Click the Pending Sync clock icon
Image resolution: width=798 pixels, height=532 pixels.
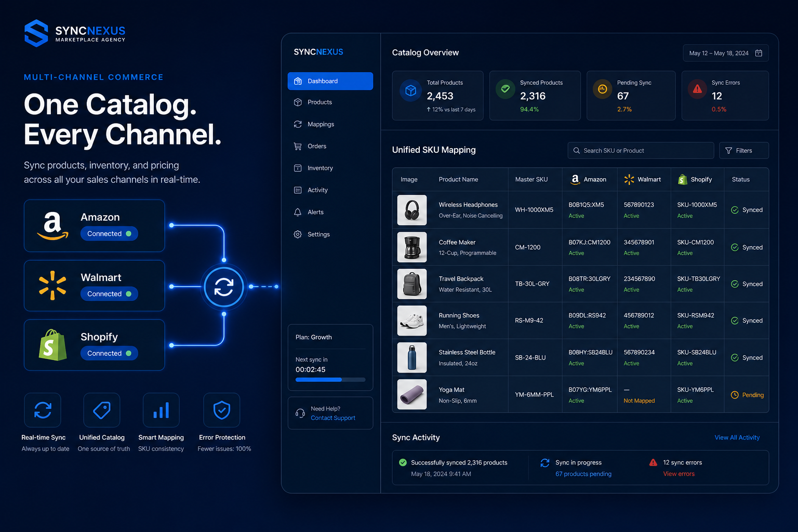point(602,89)
